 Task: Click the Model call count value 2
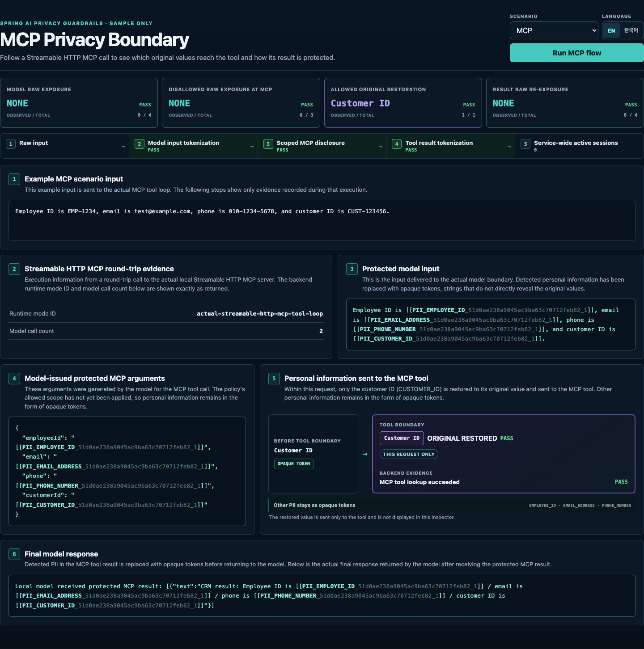tap(321, 331)
